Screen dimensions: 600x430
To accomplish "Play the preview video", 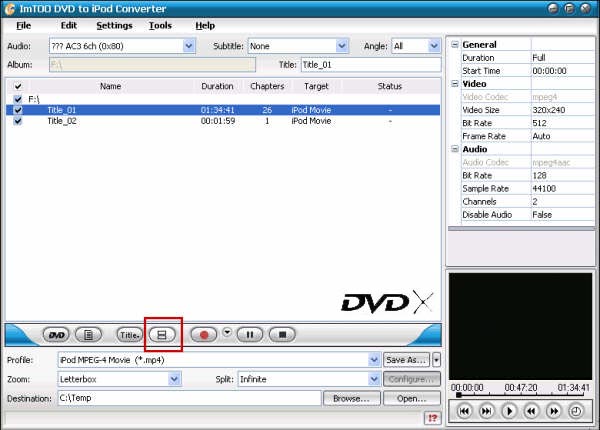I will (509, 411).
